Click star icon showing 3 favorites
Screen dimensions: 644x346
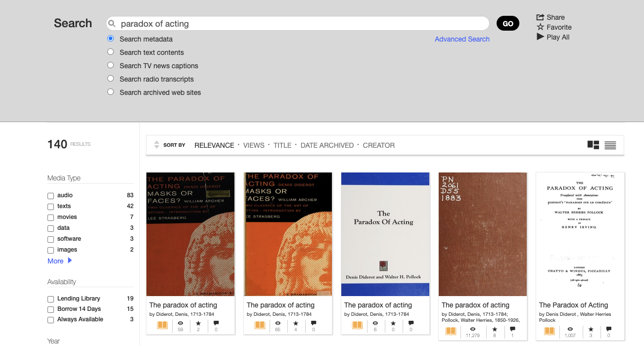pos(591,329)
